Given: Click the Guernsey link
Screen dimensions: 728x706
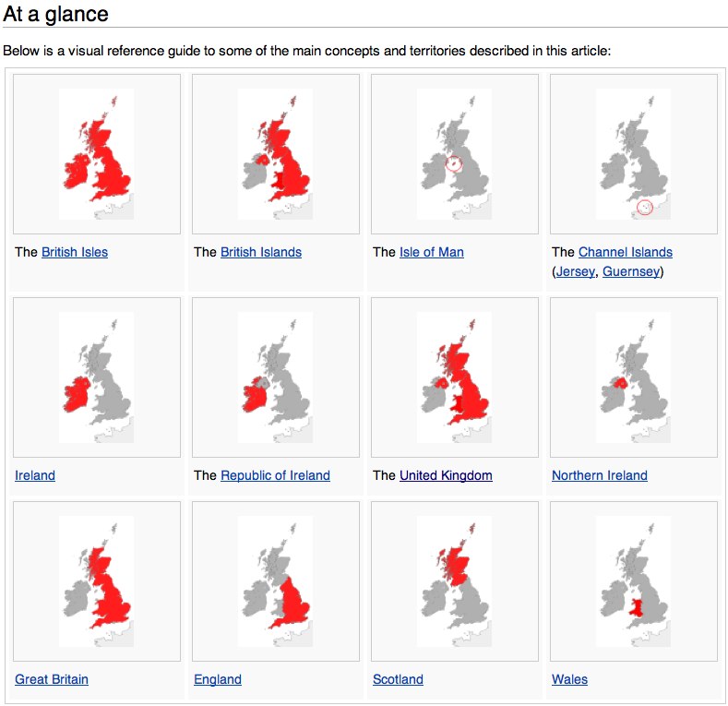Looking at the screenshot, I should coord(631,271).
